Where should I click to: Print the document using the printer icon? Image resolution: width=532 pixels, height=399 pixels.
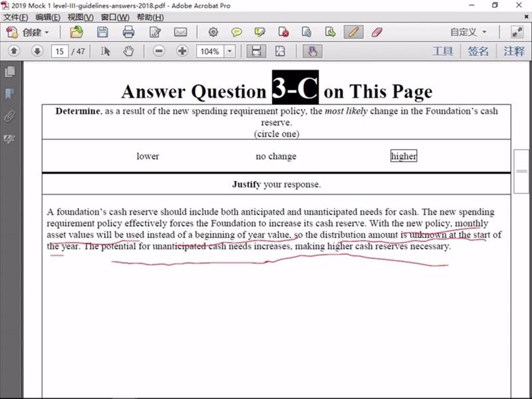click(128, 32)
